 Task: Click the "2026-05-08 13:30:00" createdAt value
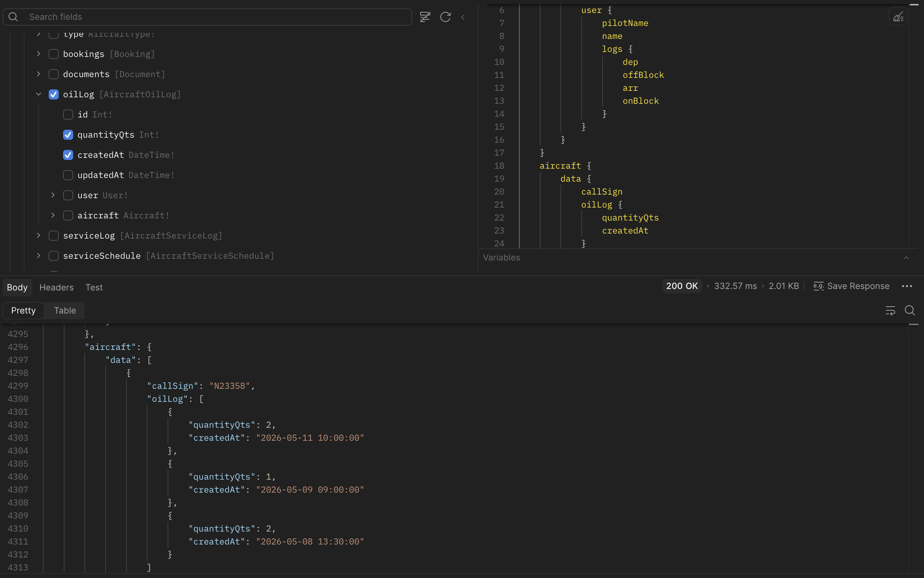(x=310, y=542)
